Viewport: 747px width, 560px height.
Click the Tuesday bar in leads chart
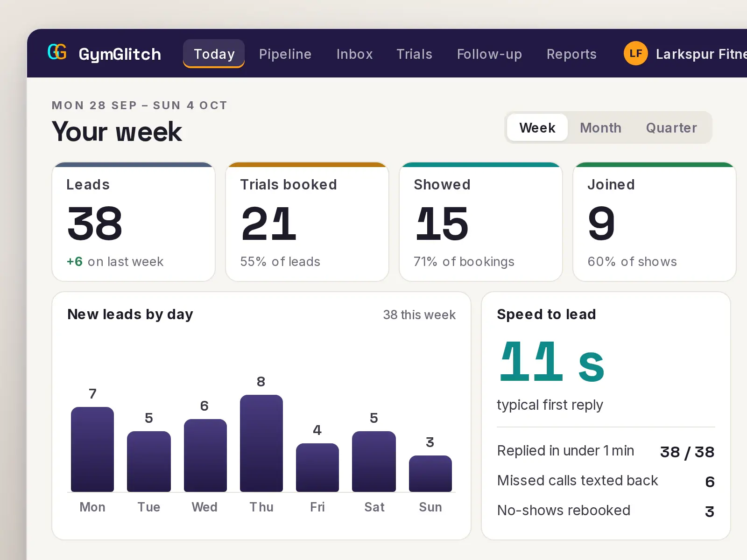click(x=149, y=462)
